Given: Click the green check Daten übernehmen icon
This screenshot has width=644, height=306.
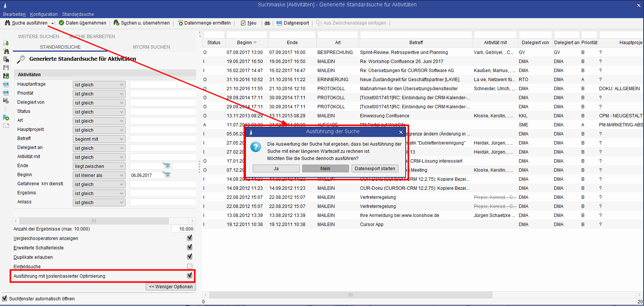Looking at the screenshot, I should [x=61, y=23].
